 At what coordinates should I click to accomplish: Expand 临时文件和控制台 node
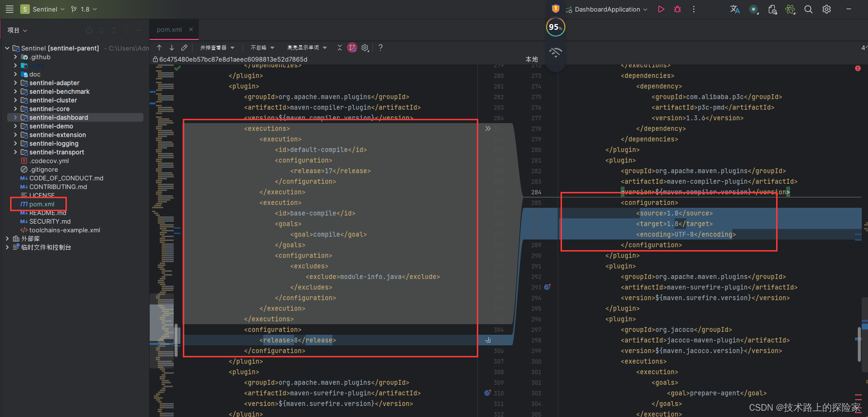pos(7,247)
